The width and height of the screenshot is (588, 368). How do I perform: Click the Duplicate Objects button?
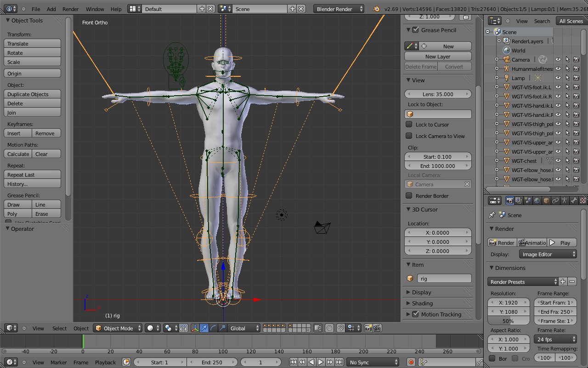click(33, 94)
